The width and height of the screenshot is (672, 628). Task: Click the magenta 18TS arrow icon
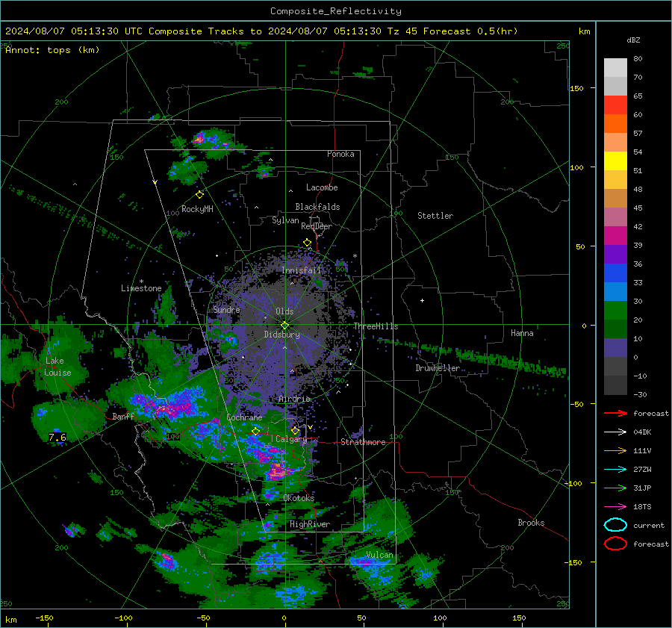click(615, 507)
